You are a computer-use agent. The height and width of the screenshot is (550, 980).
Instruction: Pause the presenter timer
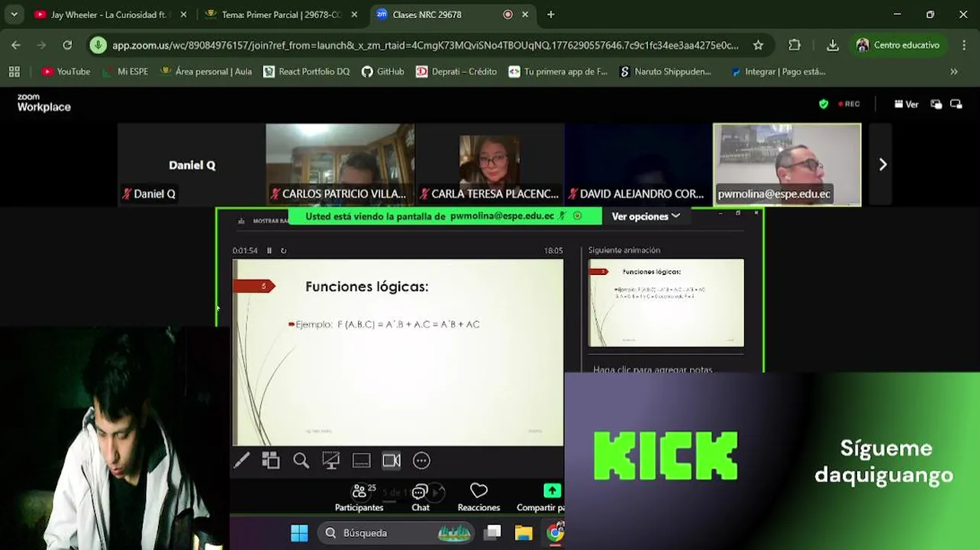tap(269, 251)
